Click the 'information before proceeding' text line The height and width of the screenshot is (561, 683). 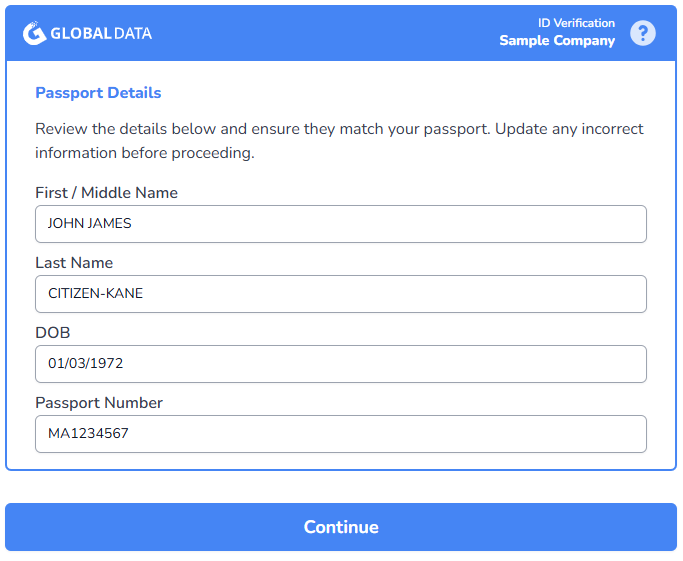145,153
